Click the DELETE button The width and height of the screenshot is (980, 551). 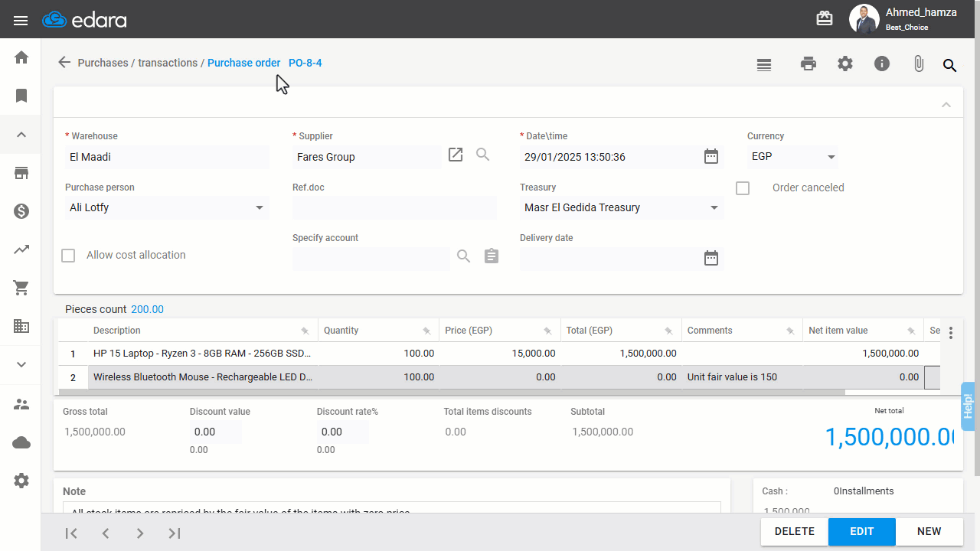(x=795, y=532)
